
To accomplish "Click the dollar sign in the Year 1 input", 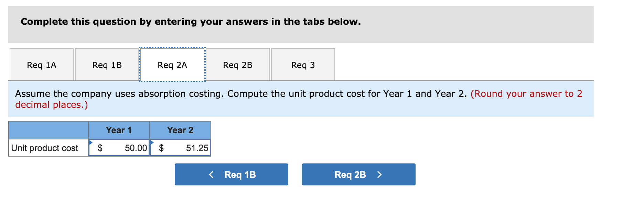I will (100, 148).
